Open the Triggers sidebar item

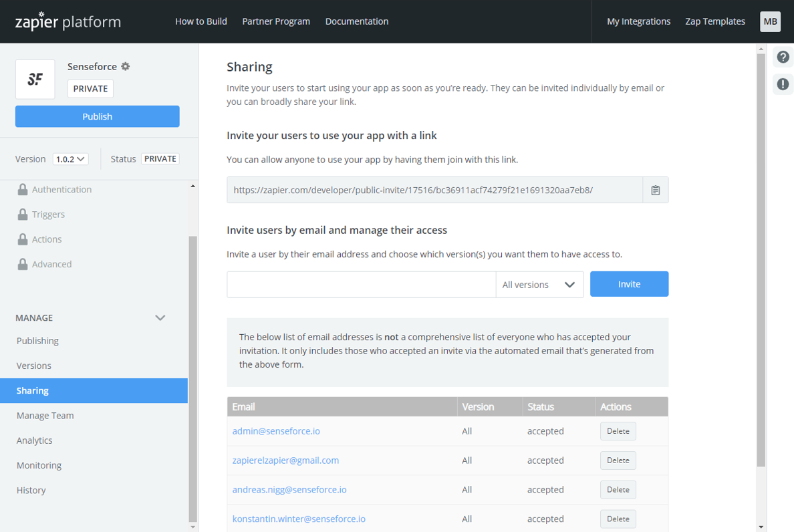point(48,214)
